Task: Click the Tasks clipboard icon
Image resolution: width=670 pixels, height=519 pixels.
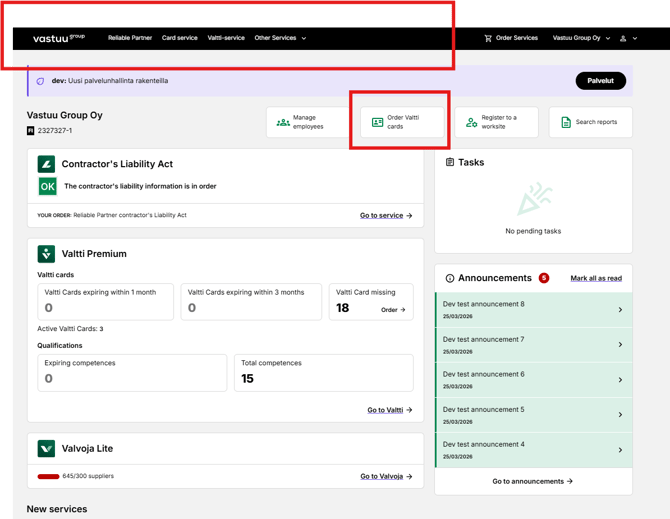Action: point(450,162)
